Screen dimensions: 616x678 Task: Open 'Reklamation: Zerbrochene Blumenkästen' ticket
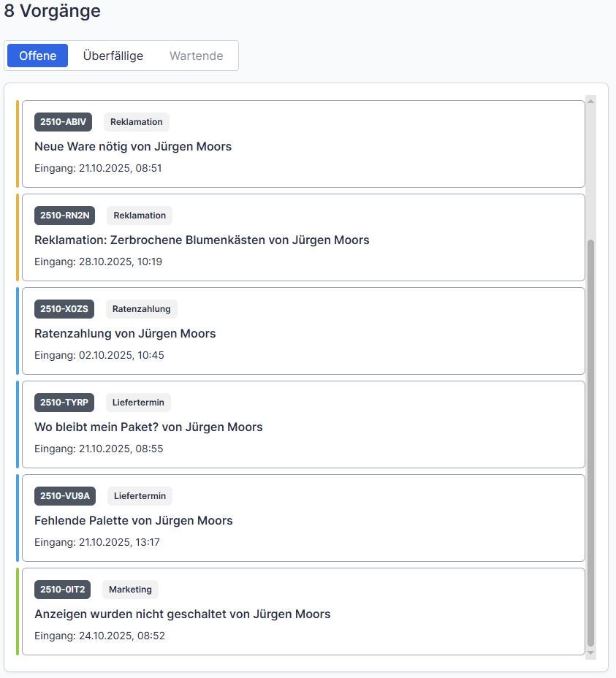pos(202,240)
